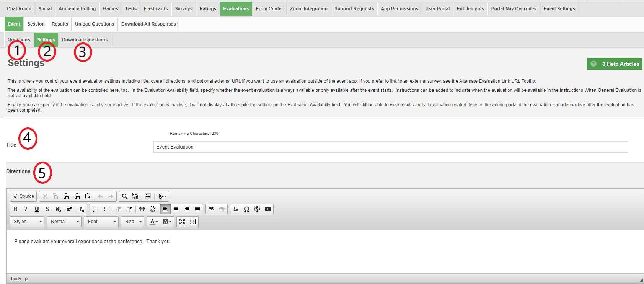
Task: Insert a numbered list
Action: pyautogui.click(x=95, y=209)
